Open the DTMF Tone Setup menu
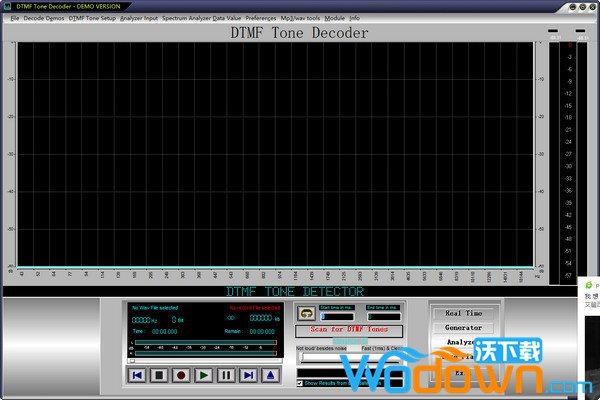 pos(92,18)
